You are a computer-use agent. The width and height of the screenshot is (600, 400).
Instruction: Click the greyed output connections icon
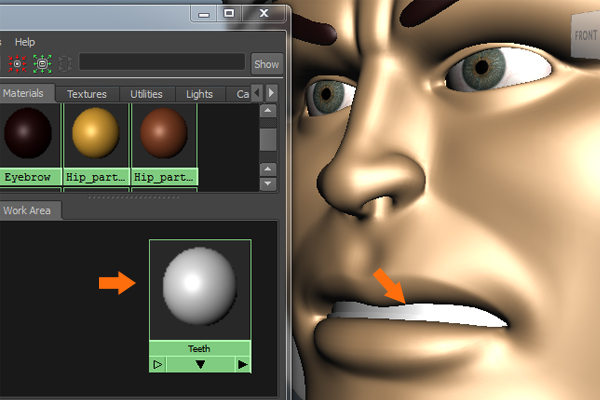(x=65, y=64)
